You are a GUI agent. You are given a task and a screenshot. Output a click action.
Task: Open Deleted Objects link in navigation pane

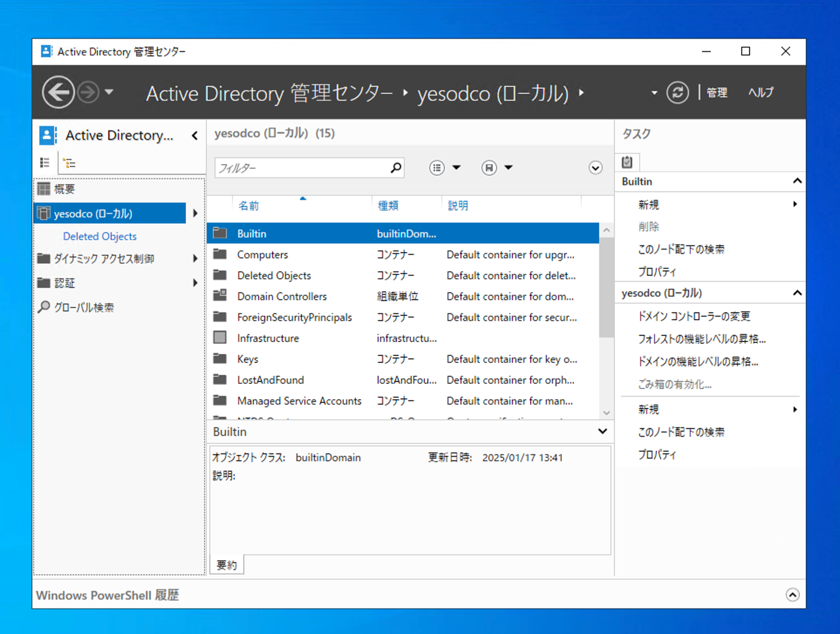[99, 236]
